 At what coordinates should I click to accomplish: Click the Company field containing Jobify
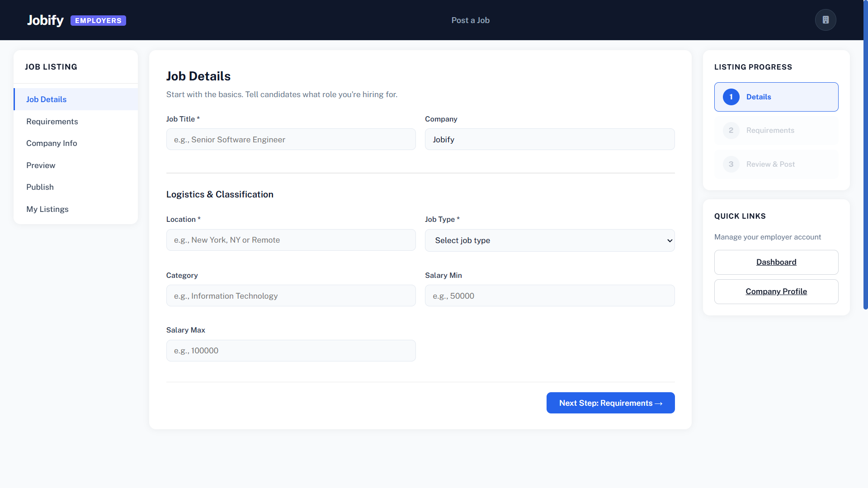point(550,139)
